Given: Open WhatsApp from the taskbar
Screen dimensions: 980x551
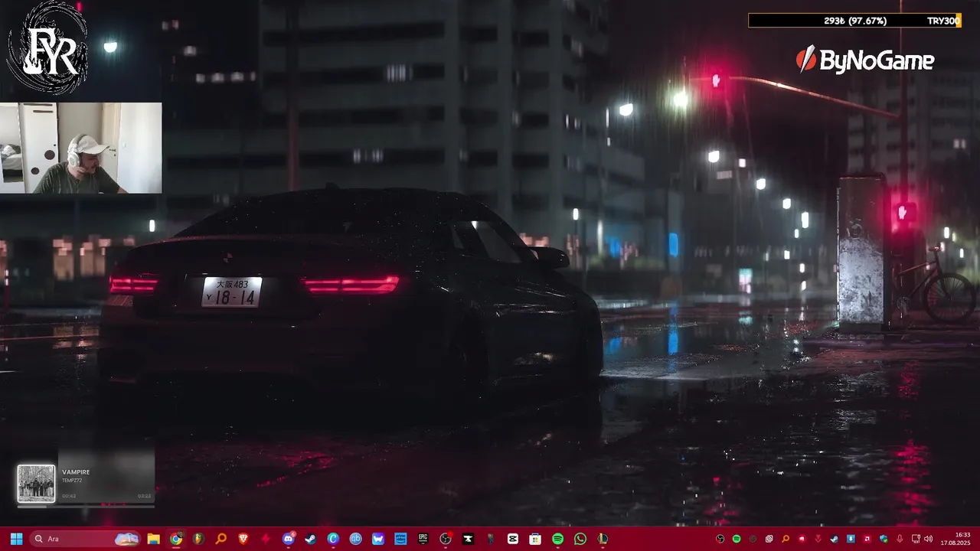Looking at the screenshot, I should click(580, 539).
